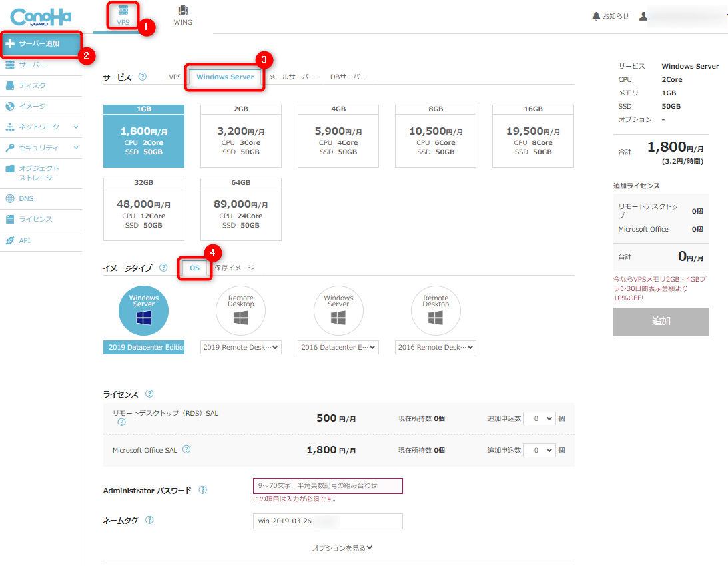The height and width of the screenshot is (566, 728).
Task: Click the Administrator パスワード input field
Action: [x=328, y=486]
